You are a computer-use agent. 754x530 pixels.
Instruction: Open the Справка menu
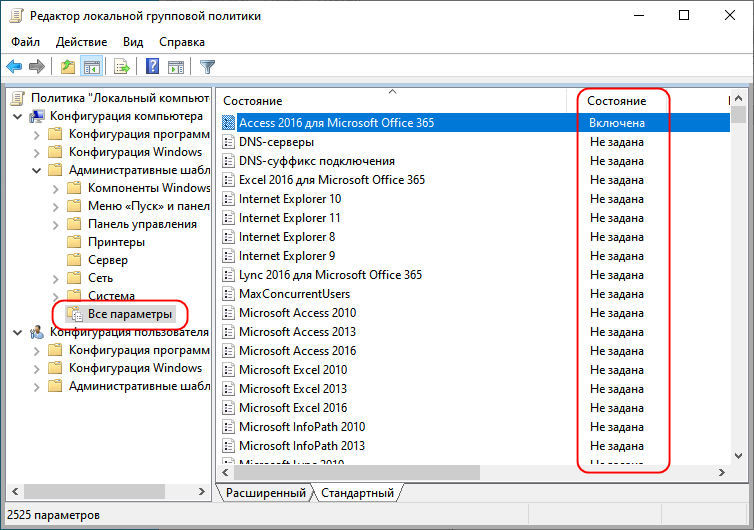(x=182, y=42)
